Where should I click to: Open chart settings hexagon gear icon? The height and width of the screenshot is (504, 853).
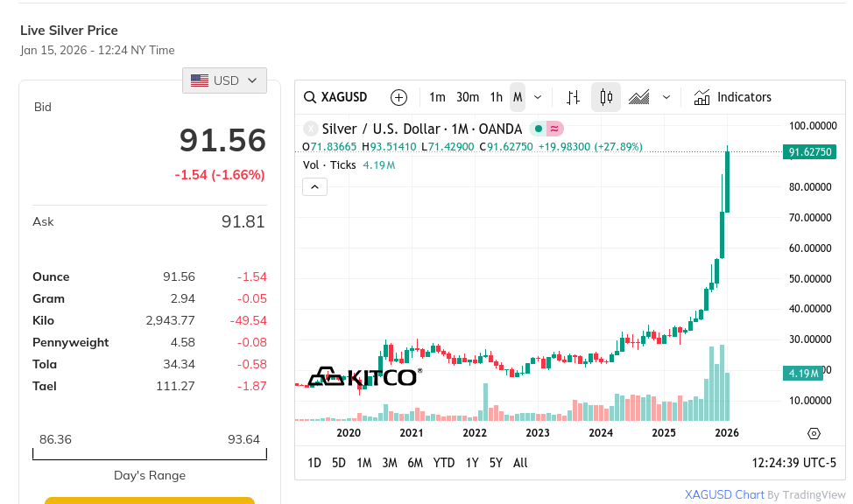pos(814,433)
